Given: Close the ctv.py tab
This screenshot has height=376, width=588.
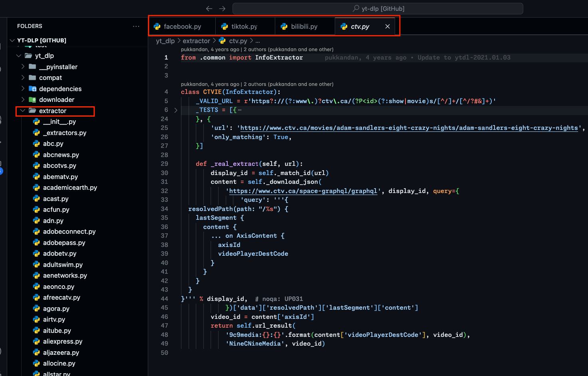Looking at the screenshot, I should [x=387, y=26].
